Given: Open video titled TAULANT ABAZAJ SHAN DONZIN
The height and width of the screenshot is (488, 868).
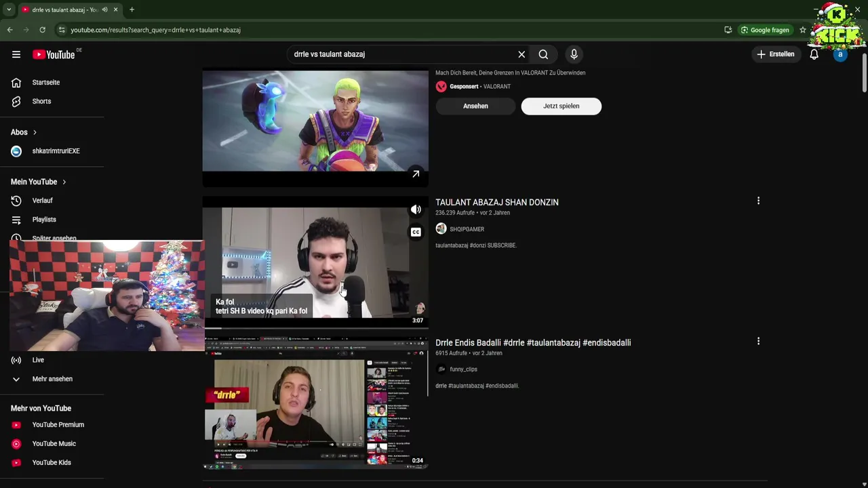Looking at the screenshot, I should (x=497, y=202).
